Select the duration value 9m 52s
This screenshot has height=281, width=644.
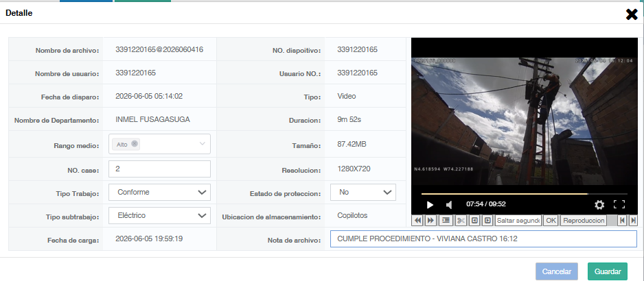coord(349,120)
